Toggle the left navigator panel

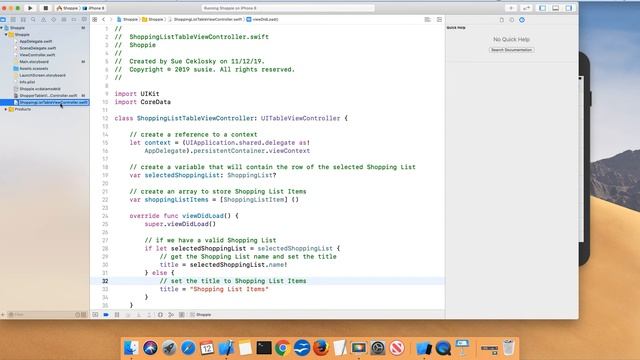coord(542,8)
